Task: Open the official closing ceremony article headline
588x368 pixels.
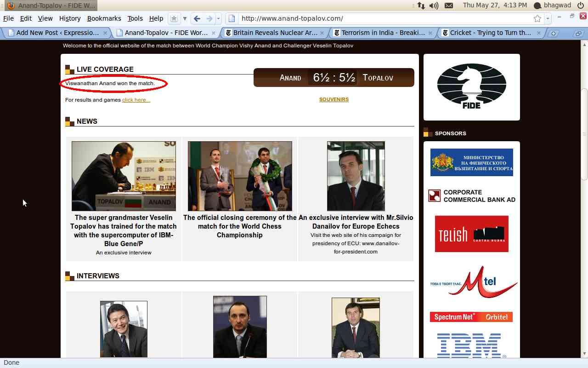Action: coord(240,226)
